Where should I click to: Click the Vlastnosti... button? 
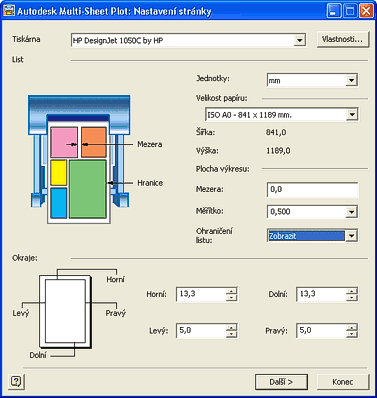click(343, 39)
